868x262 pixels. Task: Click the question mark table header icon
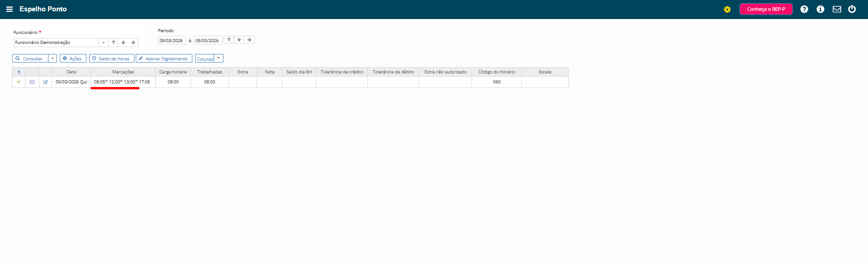(x=19, y=72)
